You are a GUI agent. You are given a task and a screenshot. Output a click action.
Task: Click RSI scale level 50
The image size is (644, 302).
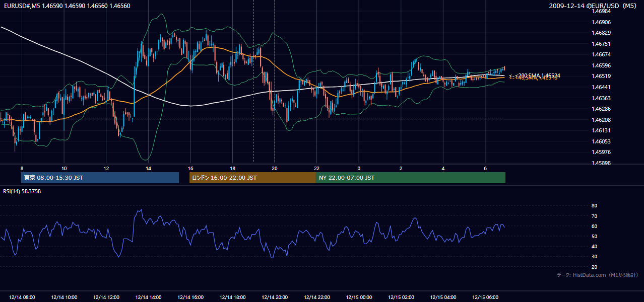[594, 236]
